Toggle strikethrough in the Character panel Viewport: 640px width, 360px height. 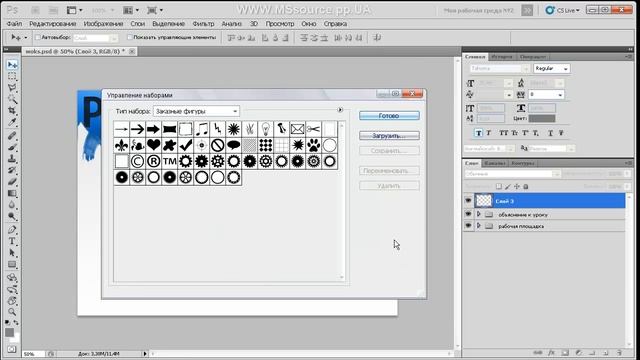point(561,133)
